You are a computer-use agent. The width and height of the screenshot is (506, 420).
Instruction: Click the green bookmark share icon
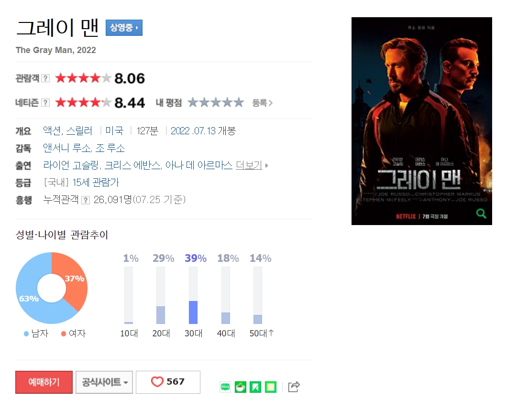point(255,387)
